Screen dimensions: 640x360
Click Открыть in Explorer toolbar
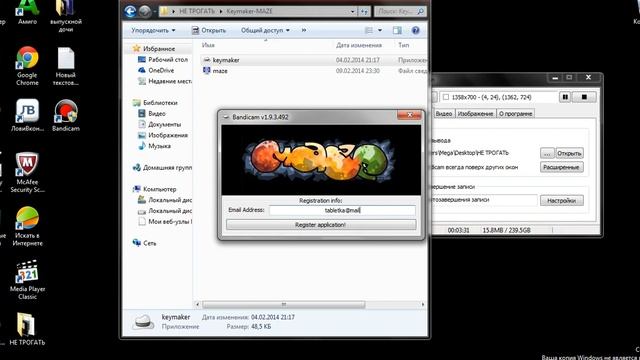click(209, 30)
